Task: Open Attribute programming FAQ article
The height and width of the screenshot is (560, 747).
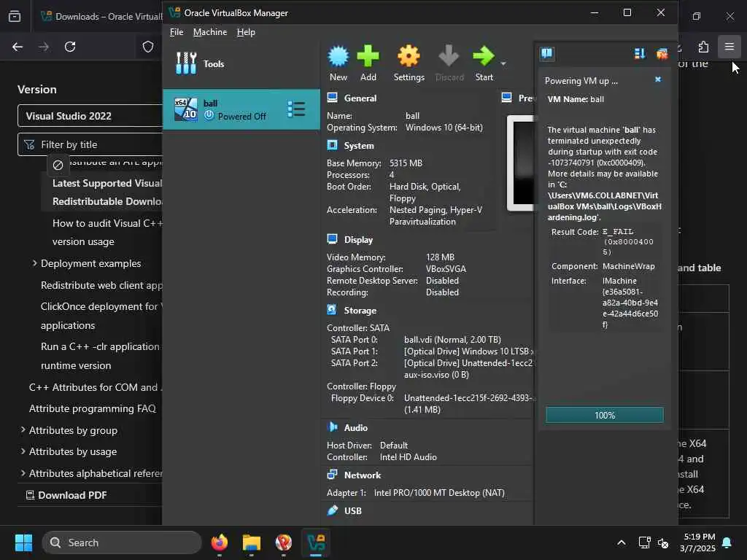Action: click(93, 408)
